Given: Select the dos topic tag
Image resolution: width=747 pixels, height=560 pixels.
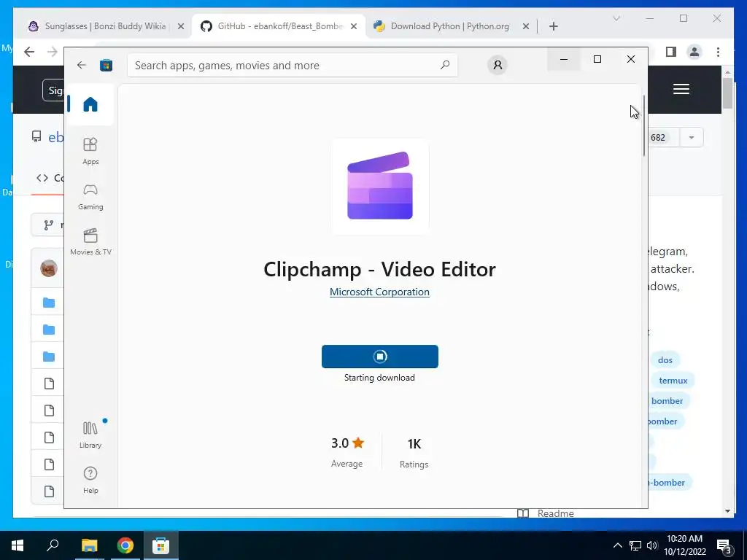Looking at the screenshot, I should tap(665, 360).
